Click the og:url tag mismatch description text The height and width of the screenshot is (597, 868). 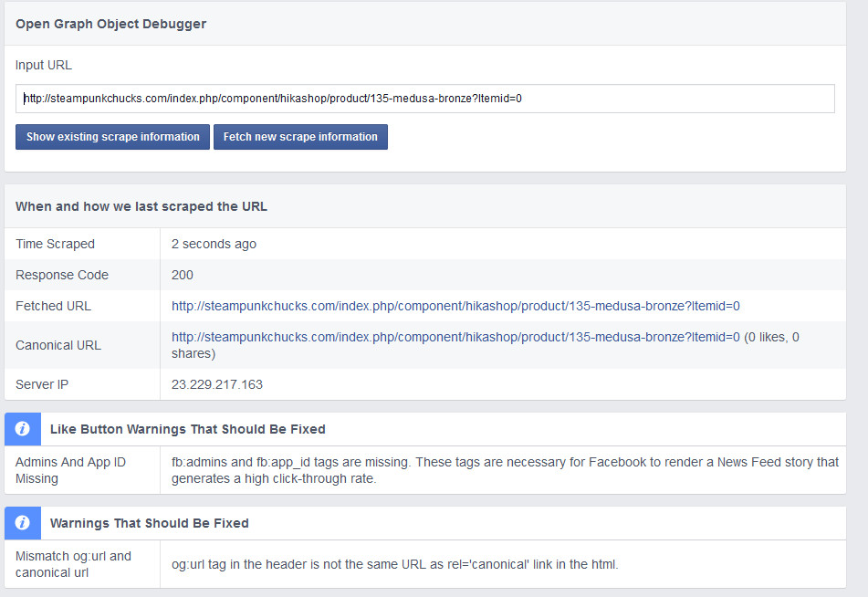click(395, 564)
